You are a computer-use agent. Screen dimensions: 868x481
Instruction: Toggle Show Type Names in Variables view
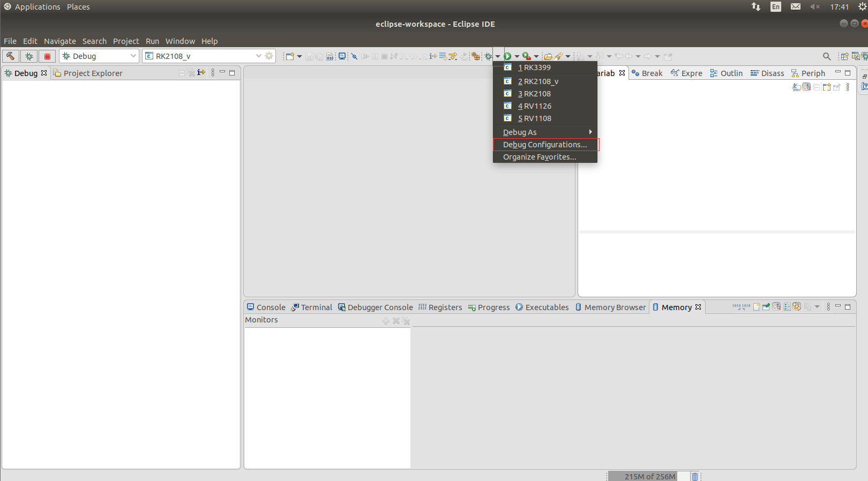pyautogui.click(x=797, y=87)
